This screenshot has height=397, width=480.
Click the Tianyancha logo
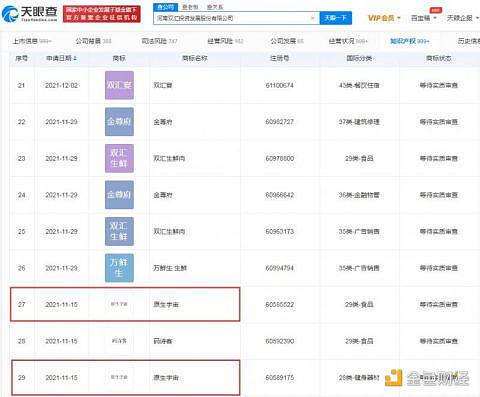tap(29, 14)
